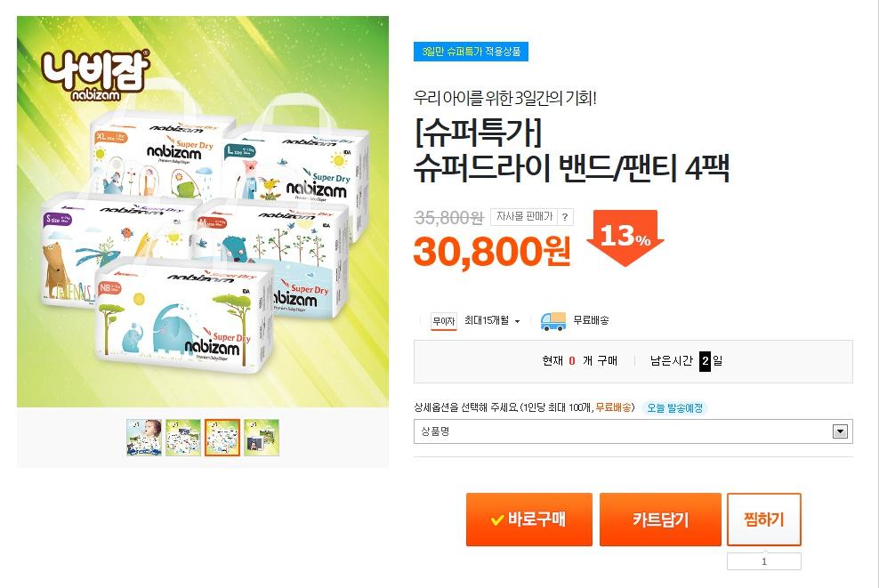Click the main product image of diaper packs

click(203, 212)
